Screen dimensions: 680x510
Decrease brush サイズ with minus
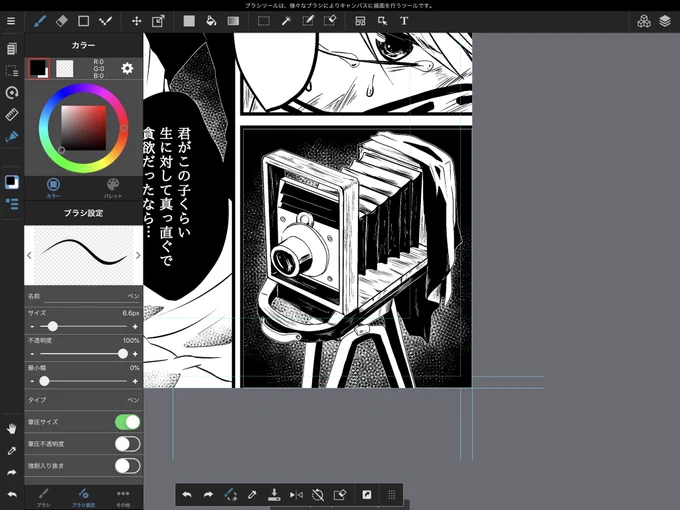(32, 327)
